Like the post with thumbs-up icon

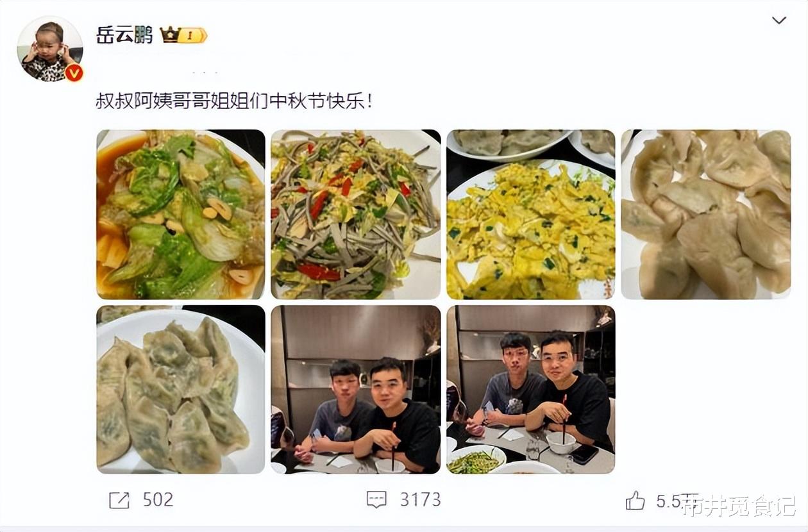tap(635, 500)
